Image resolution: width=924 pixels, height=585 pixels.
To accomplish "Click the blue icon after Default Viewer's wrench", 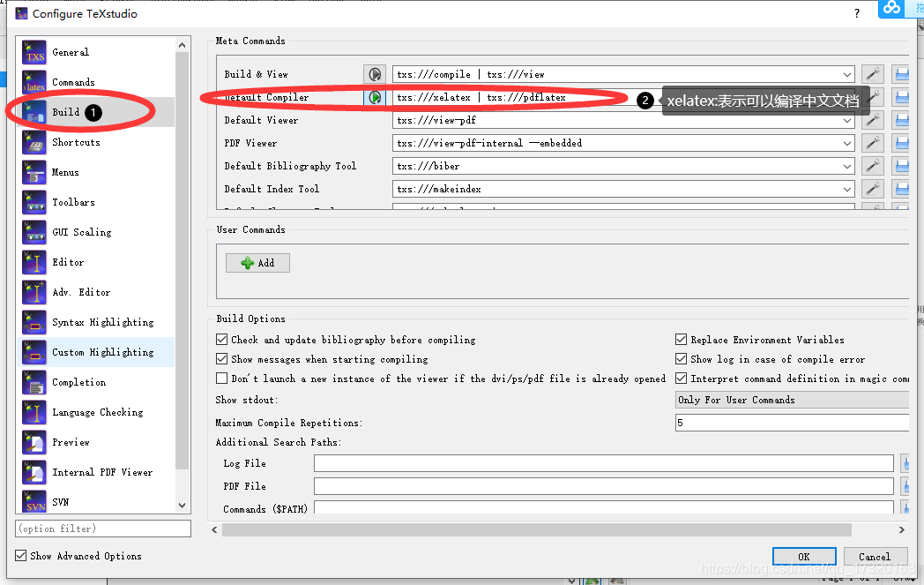I will pyautogui.click(x=900, y=120).
